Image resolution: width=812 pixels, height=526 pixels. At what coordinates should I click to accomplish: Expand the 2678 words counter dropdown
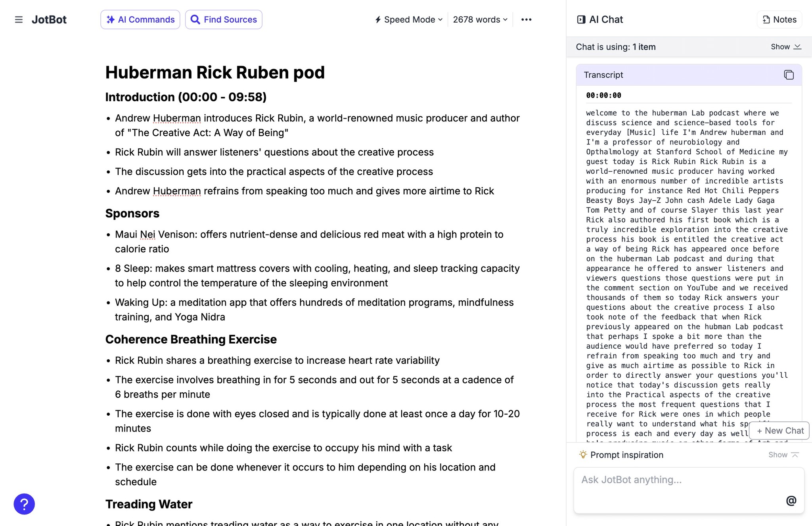coord(479,19)
